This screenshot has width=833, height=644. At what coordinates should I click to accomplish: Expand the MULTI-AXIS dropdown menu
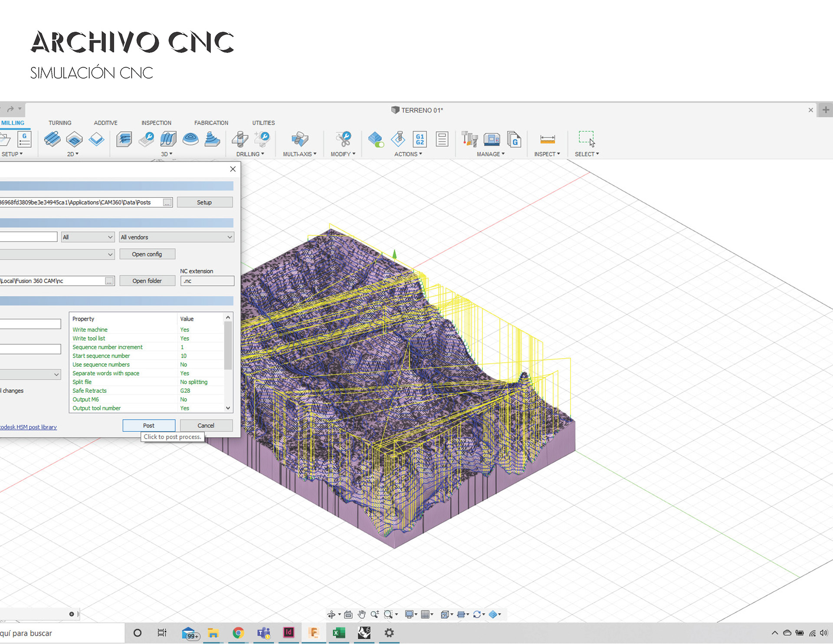[x=299, y=154]
